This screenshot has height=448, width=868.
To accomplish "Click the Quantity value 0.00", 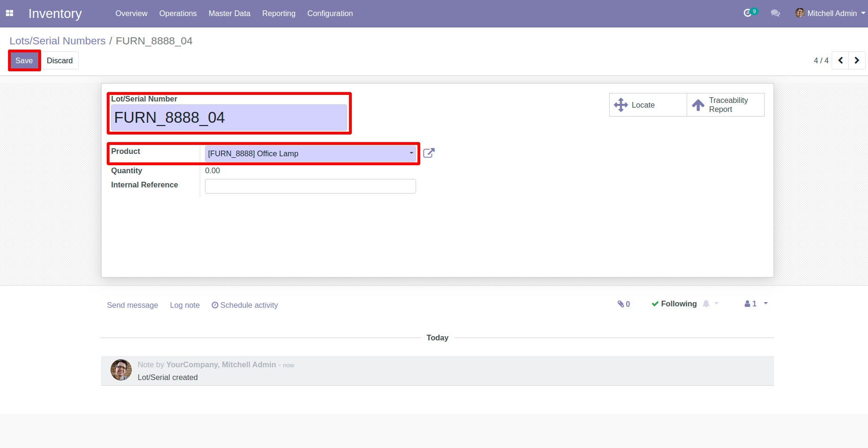I will (x=213, y=170).
